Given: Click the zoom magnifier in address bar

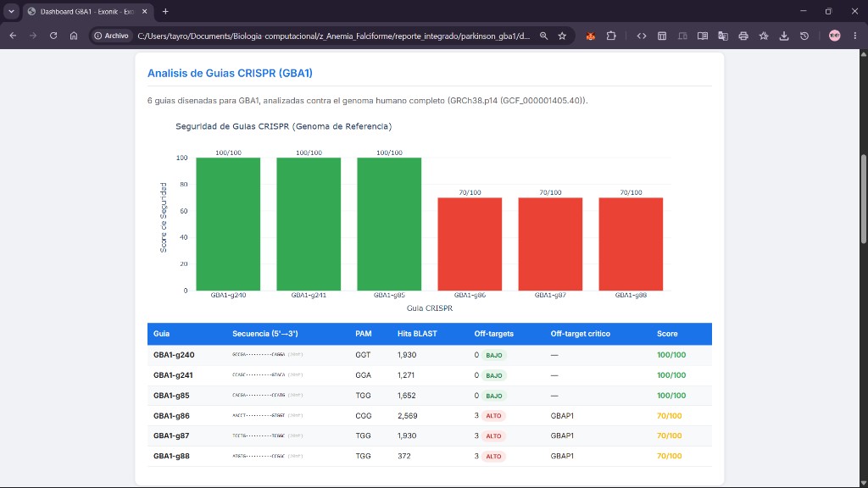Looking at the screenshot, I should 543,36.
